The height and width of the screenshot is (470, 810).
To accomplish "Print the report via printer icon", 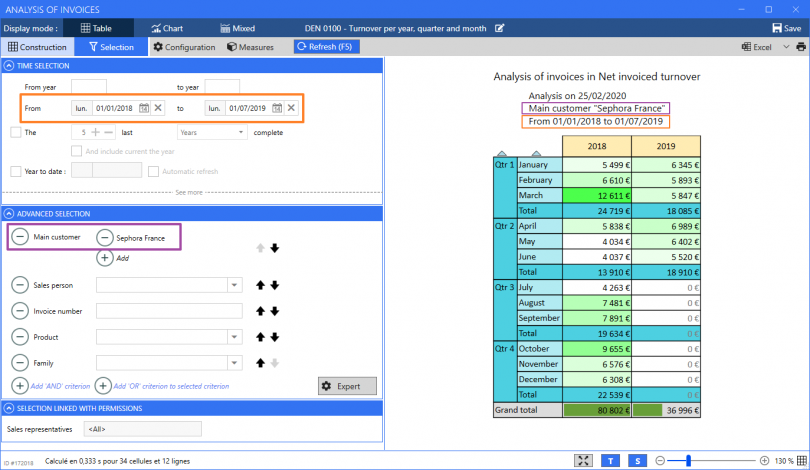I will coord(801,47).
